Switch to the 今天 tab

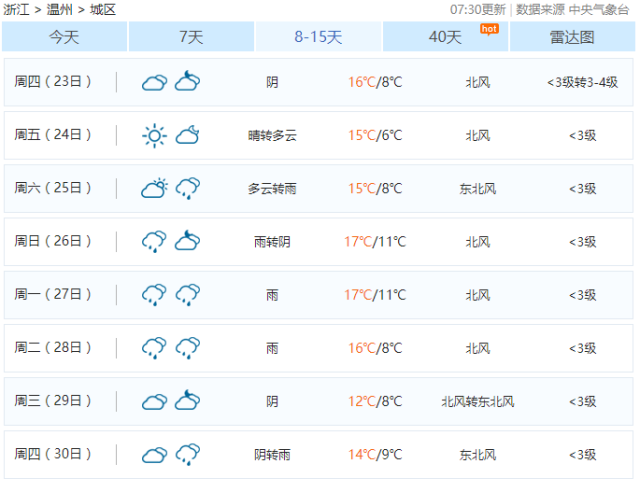(x=64, y=37)
